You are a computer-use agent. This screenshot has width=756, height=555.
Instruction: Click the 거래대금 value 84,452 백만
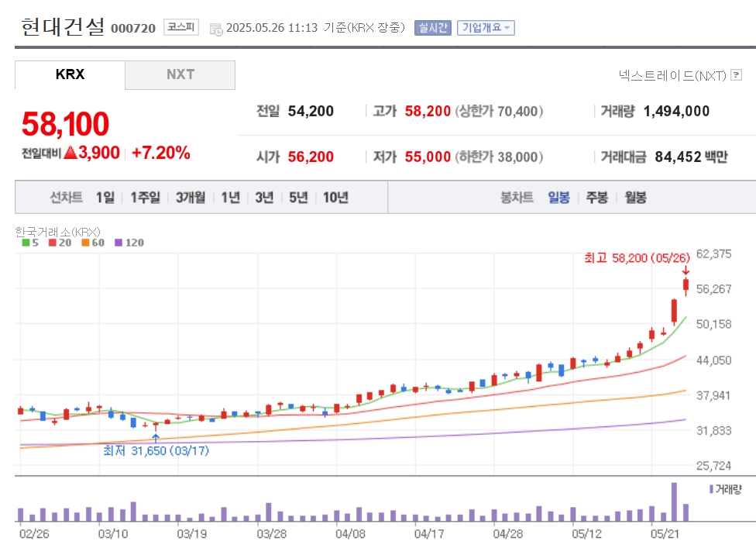691,157
